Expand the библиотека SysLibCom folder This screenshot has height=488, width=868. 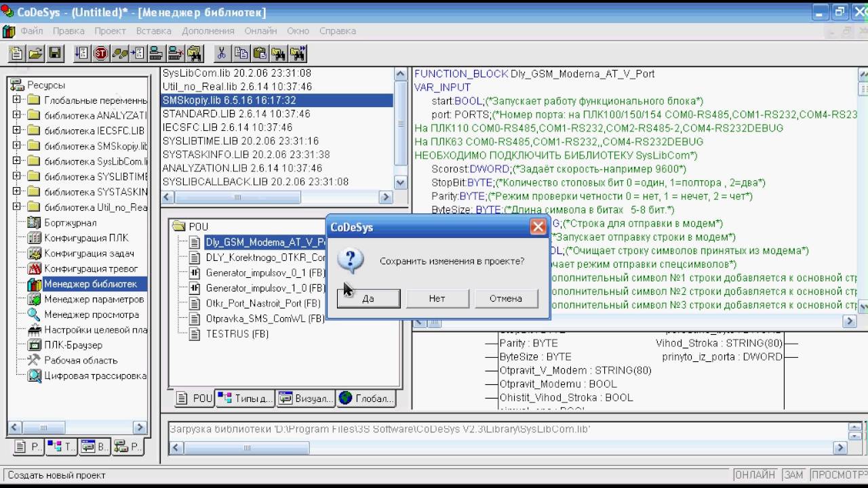tap(17, 161)
